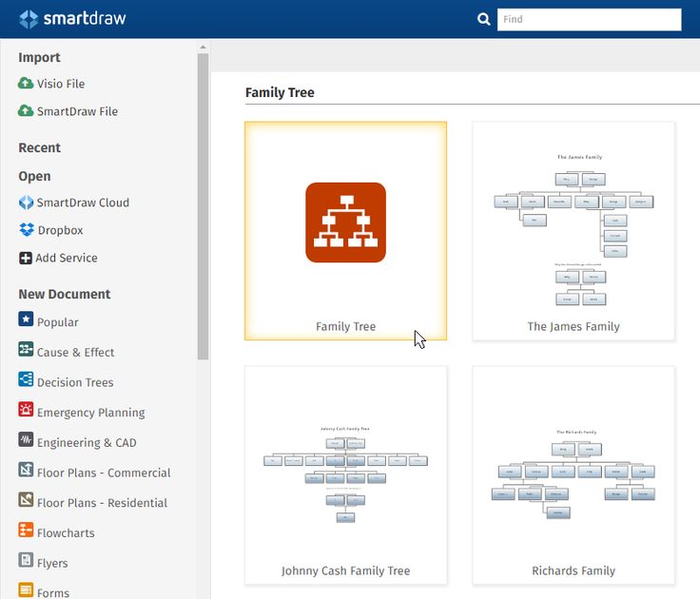
Task: Select Floor Plans - Commercial category
Action: click(x=104, y=473)
